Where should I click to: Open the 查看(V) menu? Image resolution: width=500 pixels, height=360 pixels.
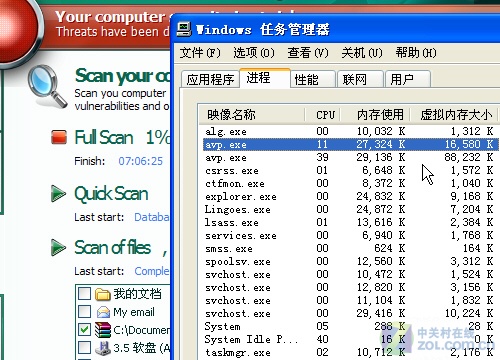(308, 53)
